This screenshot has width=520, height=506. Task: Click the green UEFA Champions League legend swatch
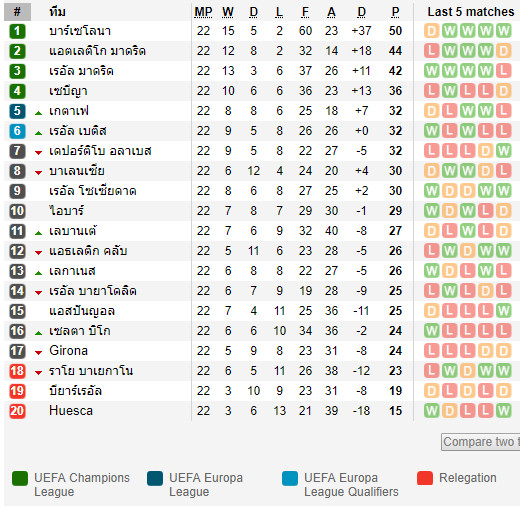(x=20, y=478)
